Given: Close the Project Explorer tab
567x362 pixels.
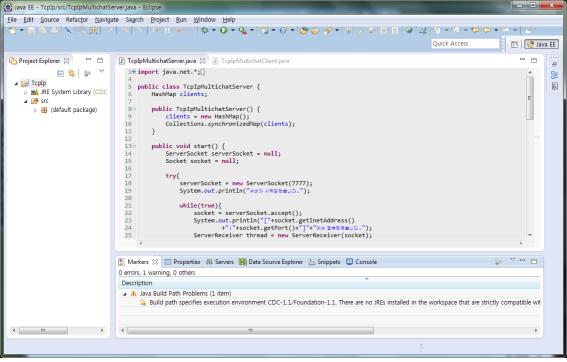Looking at the screenshot, I should (67, 61).
